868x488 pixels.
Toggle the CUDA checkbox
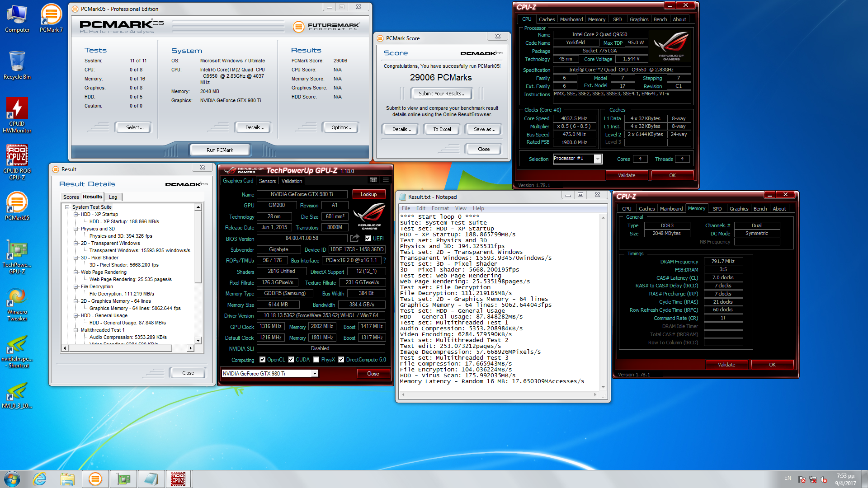(x=291, y=360)
